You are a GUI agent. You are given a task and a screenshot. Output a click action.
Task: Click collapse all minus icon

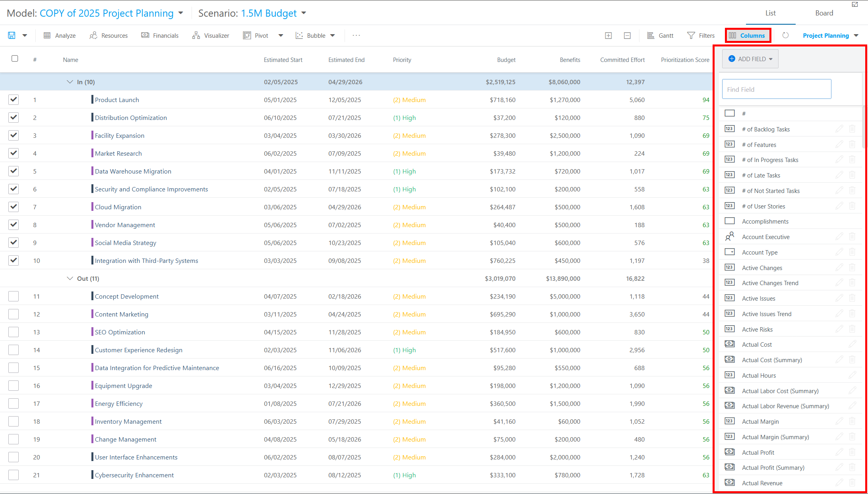627,35
